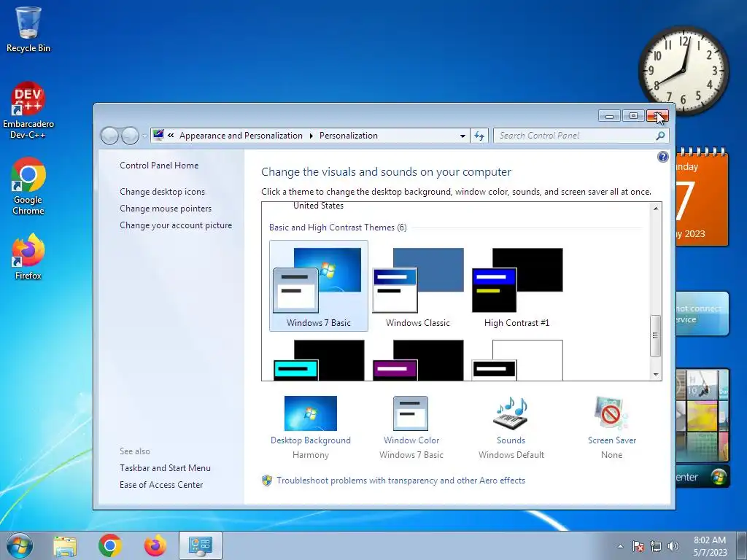
Task: Open the Recycle Bin desktop icon
Action: click(28, 29)
